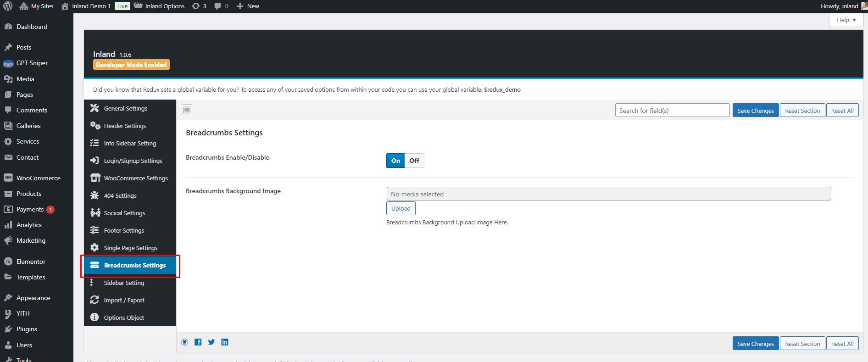
Task: Click the Contact envelope icon
Action: [x=8, y=157]
